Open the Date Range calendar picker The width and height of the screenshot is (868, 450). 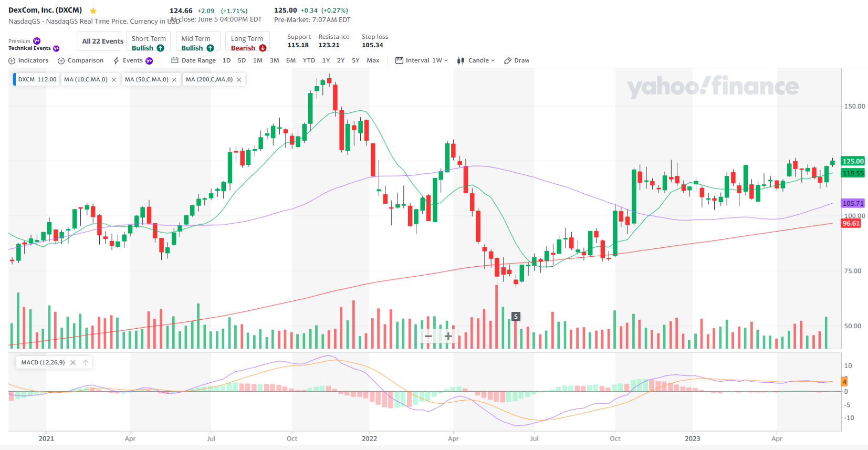tap(175, 60)
